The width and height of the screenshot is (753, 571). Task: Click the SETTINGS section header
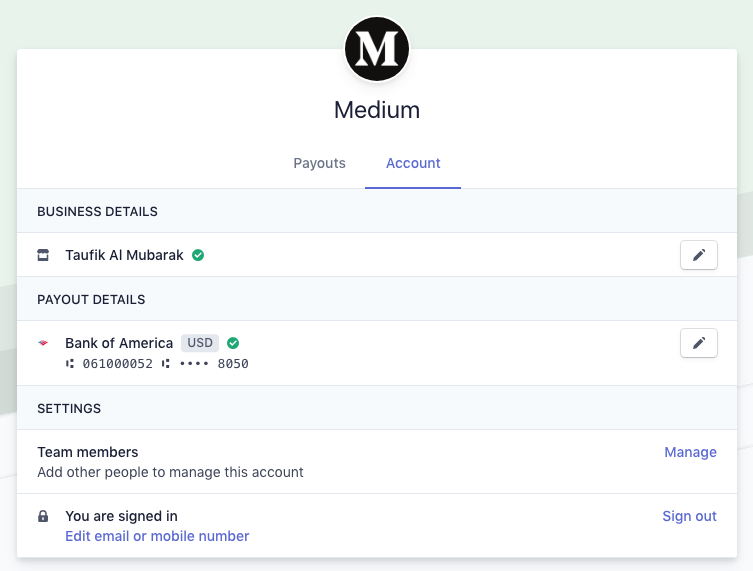[69, 409]
